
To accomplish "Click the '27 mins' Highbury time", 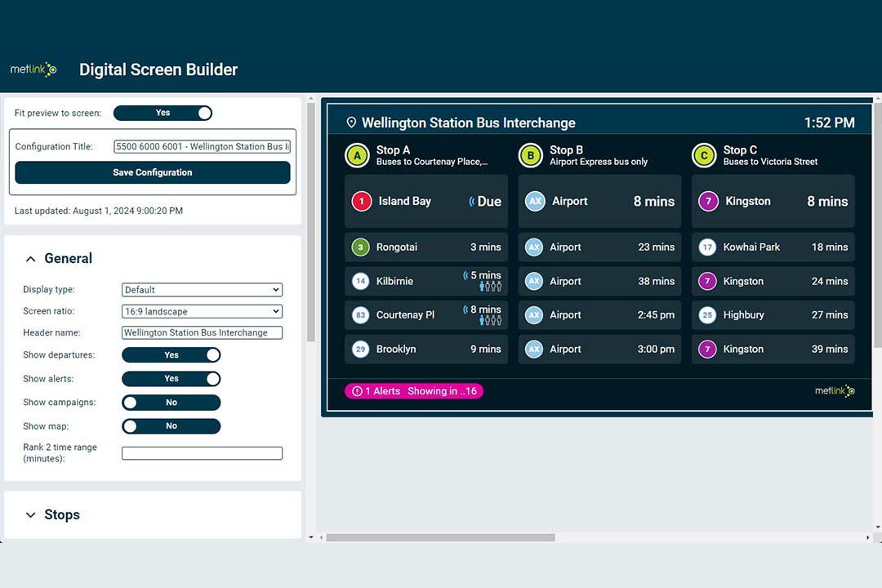I will click(x=829, y=314).
